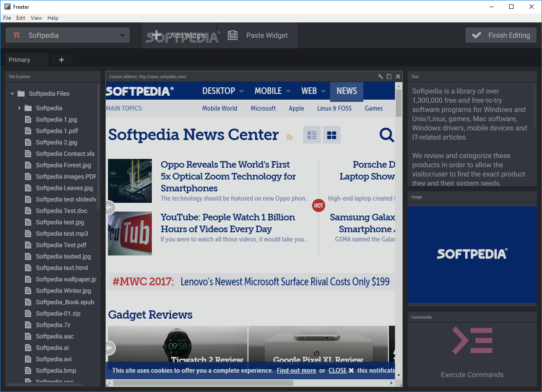
Task: Select Softpedia-01.zip file
Action: [x=58, y=313]
